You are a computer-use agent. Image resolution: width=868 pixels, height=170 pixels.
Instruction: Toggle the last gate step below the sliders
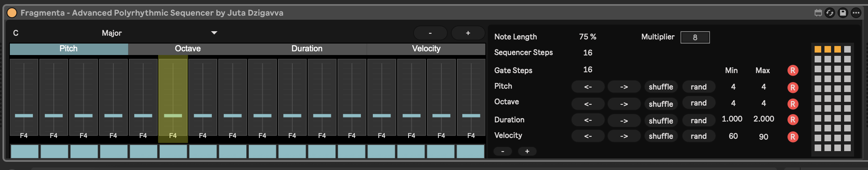pos(471,152)
